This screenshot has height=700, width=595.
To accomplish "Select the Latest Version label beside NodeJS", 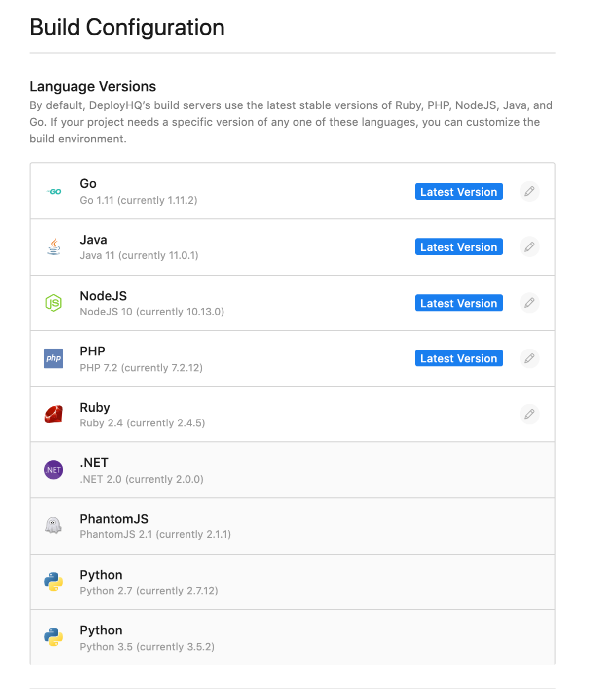I will click(458, 303).
